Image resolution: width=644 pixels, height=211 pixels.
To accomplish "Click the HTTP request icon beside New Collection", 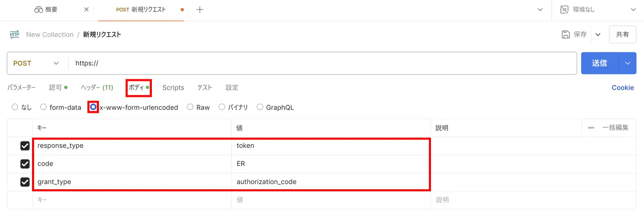I will (x=14, y=34).
